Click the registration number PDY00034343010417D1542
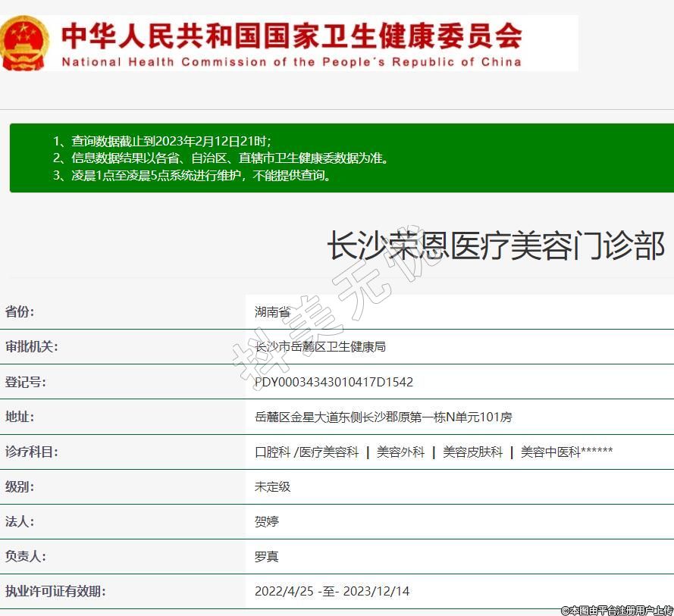The height and width of the screenshot is (616, 674). [334, 382]
